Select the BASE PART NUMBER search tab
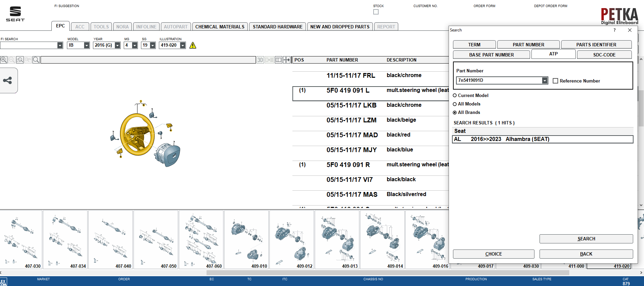This screenshot has width=644, height=286. [492, 55]
